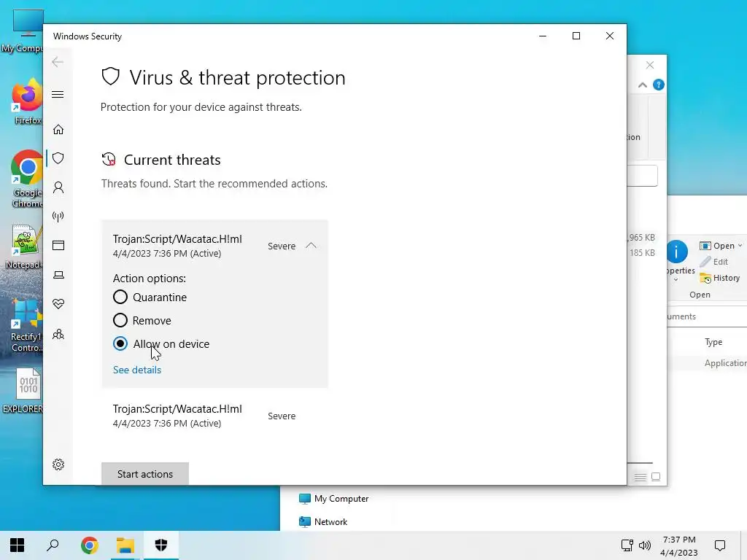The width and height of the screenshot is (747, 560).
Task: Select the Quarantine action option
Action: click(120, 297)
